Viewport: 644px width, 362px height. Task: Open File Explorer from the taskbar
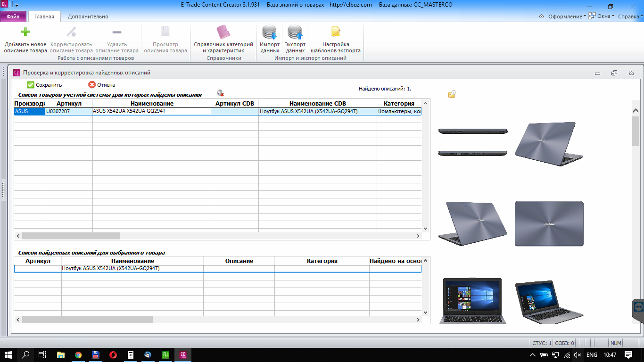61,354
